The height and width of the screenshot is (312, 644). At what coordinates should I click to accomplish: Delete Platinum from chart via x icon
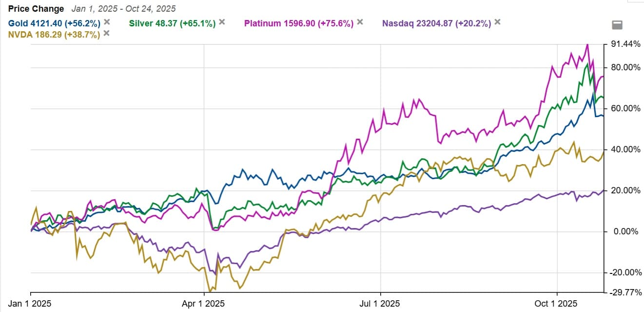pos(360,22)
